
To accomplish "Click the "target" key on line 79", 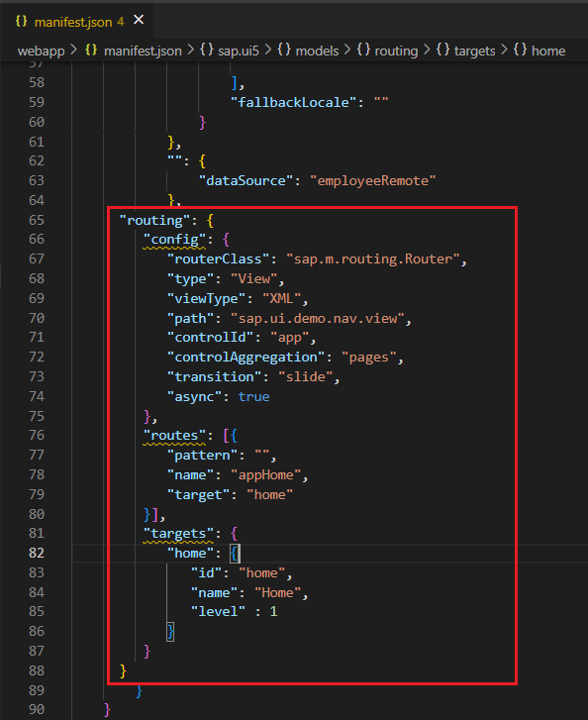I will click(x=198, y=495).
